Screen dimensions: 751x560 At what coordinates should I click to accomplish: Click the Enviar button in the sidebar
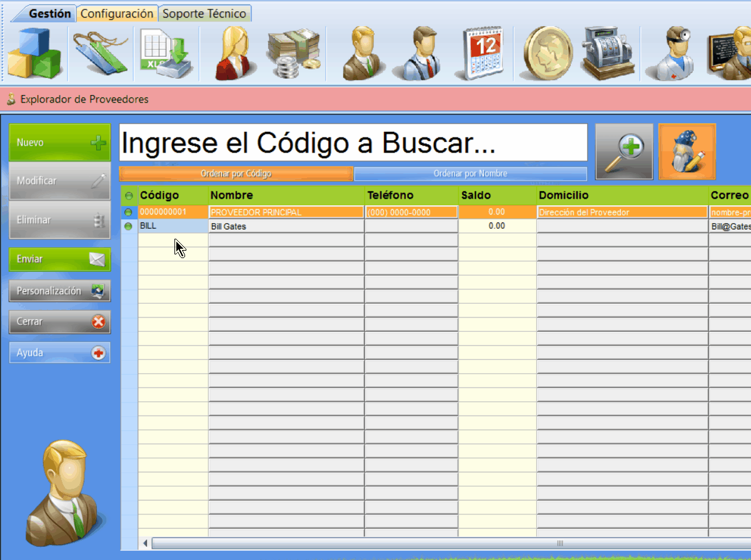point(59,259)
